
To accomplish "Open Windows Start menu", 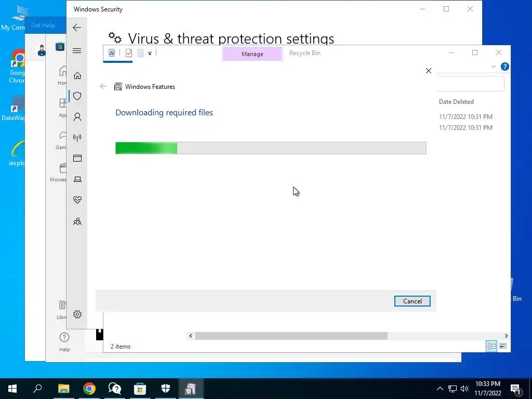I will pyautogui.click(x=12, y=389).
